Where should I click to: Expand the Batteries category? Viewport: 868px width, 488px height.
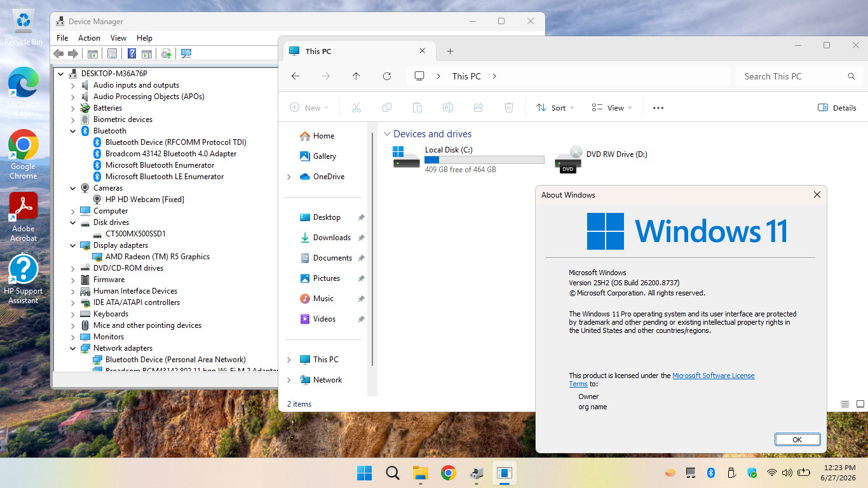(x=73, y=108)
